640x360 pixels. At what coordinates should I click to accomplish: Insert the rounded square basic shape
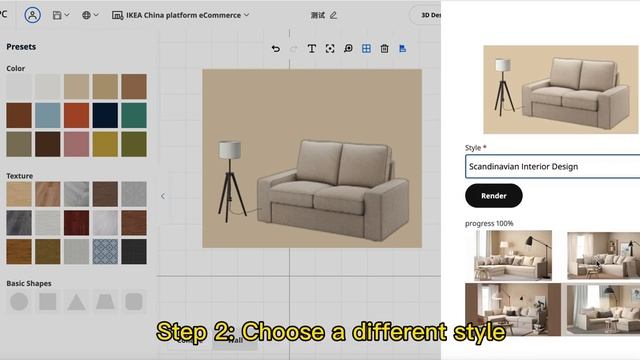pyautogui.click(x=134, y=302)
